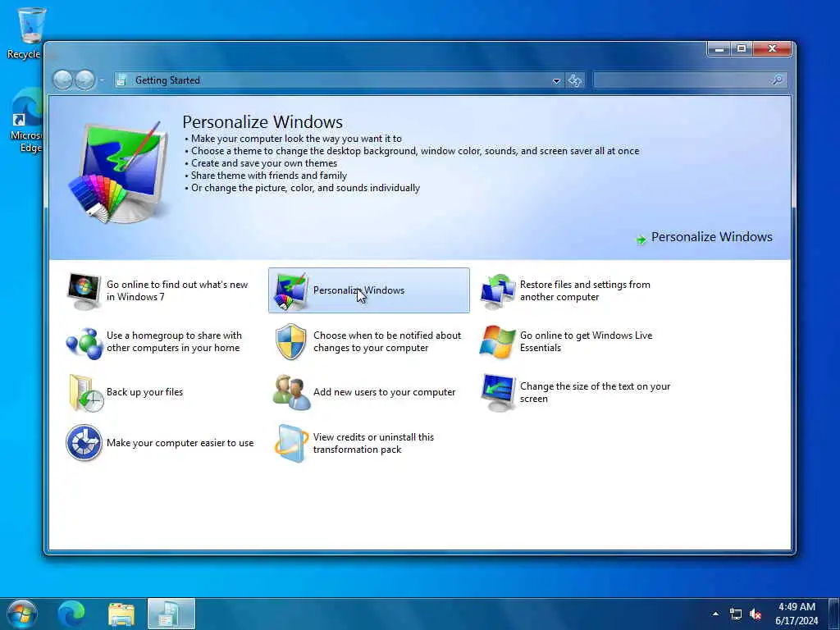Screen dimensions: 840x630
Task: Click the Microsoft Edge desktop shortcut
Action: point(25,121)
